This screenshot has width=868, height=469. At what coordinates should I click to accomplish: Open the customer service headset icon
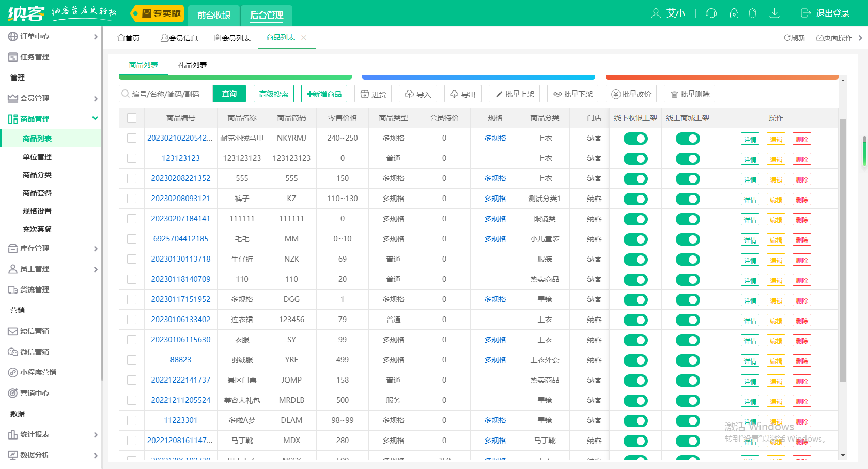[711, 13]
